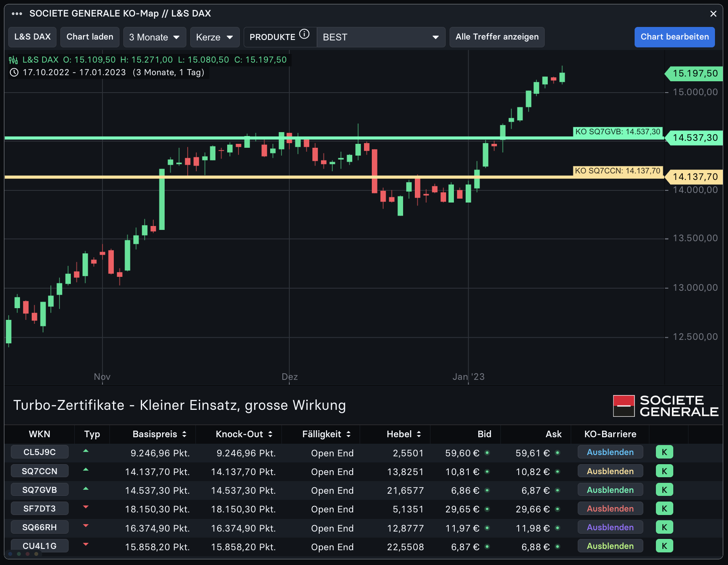Click the L&S DAX button
The height and width of the screenshot is (565, 728).
point(33,37)
